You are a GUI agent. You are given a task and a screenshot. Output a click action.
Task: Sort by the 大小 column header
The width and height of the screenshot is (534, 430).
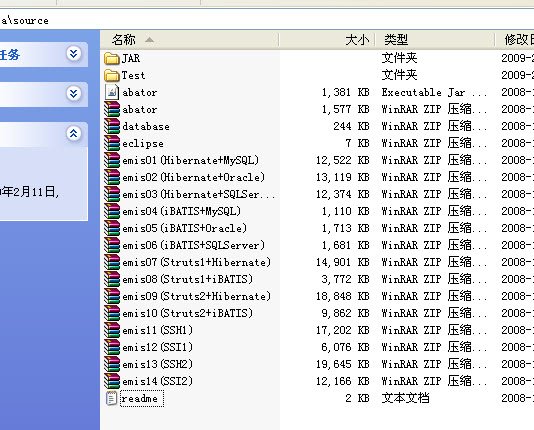click(x=327, y=40)
